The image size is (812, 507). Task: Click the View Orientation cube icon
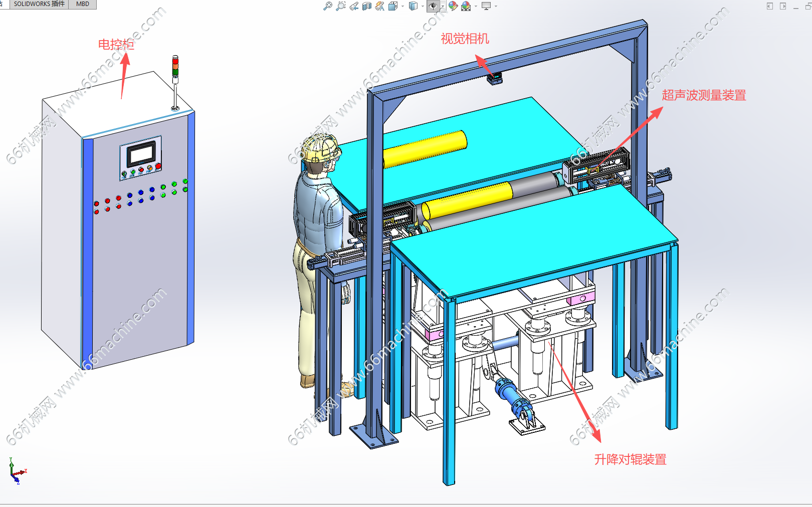[393, 6]
